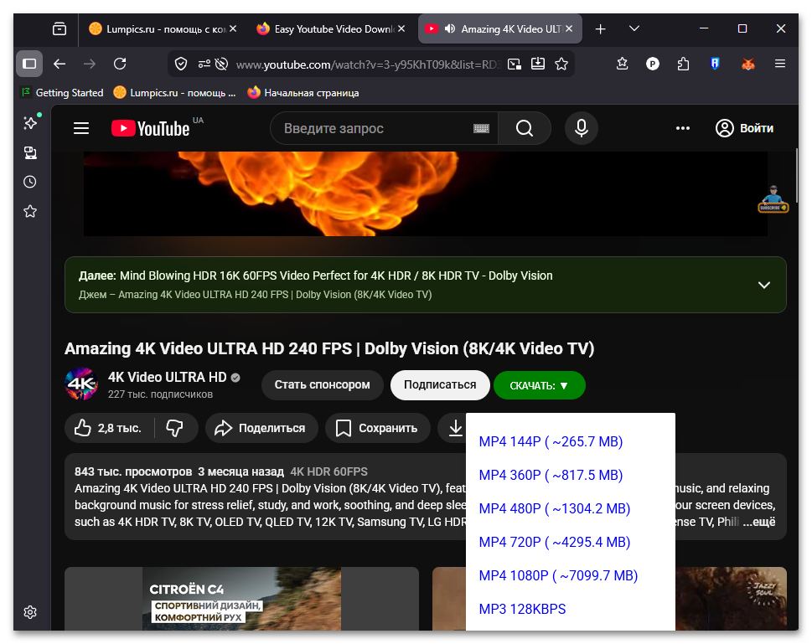Open tracking protection shield icon
Viewport: 812px width, 644px height.
click(x=181, y=64)
